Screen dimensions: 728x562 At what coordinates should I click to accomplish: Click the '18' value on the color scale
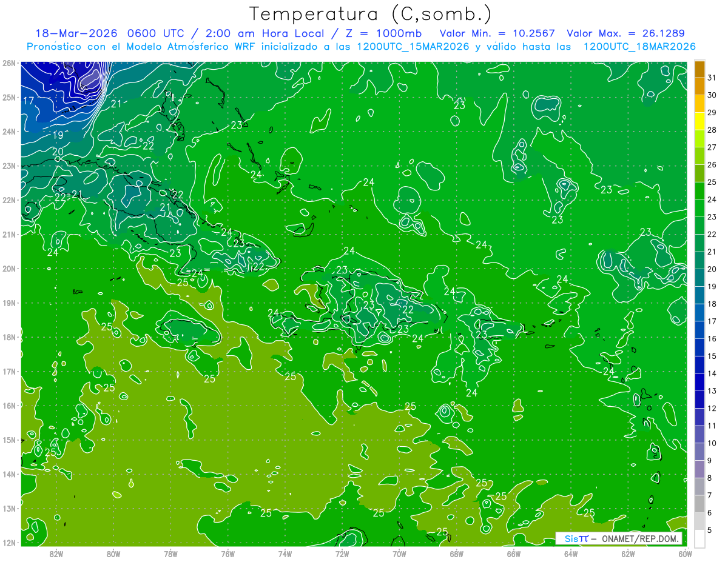712,304
